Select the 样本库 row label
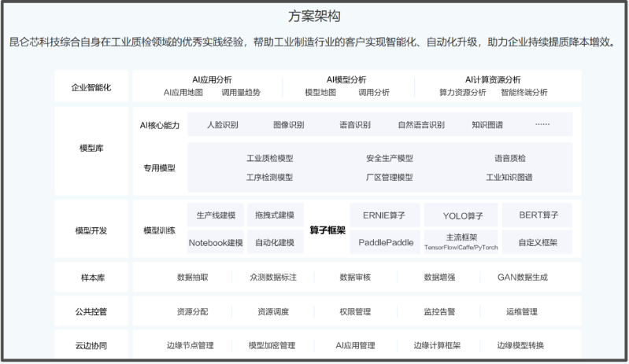This screenshot has width=629, height=364. click(91, 278)
